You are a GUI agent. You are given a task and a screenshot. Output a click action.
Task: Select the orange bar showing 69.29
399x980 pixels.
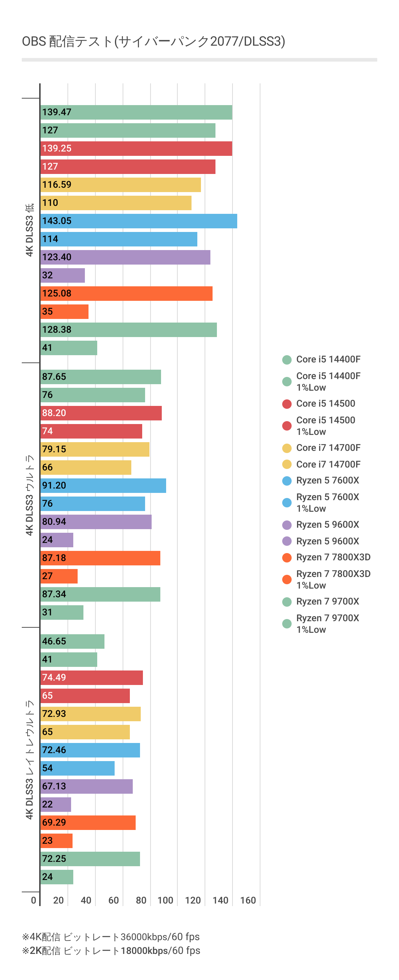pyautogui.click(x=88, y=822)
